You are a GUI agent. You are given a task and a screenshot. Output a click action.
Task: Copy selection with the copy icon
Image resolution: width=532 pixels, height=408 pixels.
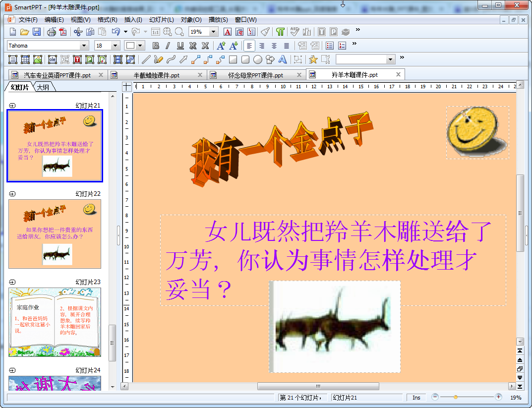[x=90, y=32]
